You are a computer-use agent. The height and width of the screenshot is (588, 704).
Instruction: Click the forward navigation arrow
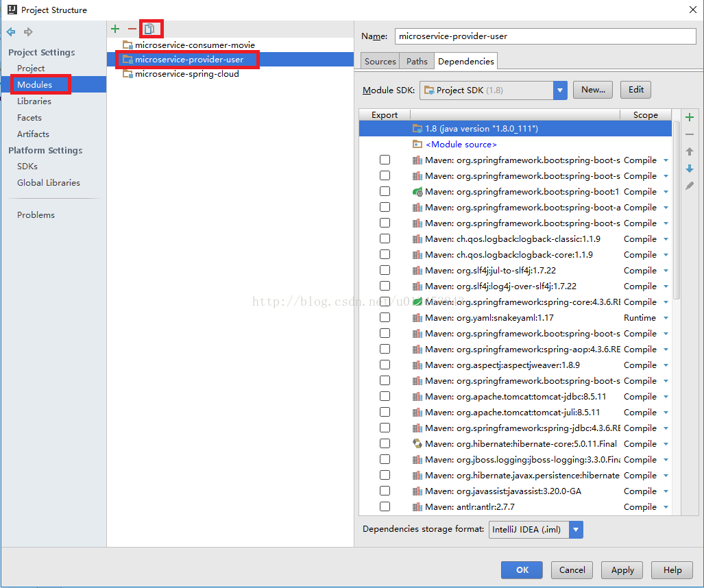click(x=28, y=32)
